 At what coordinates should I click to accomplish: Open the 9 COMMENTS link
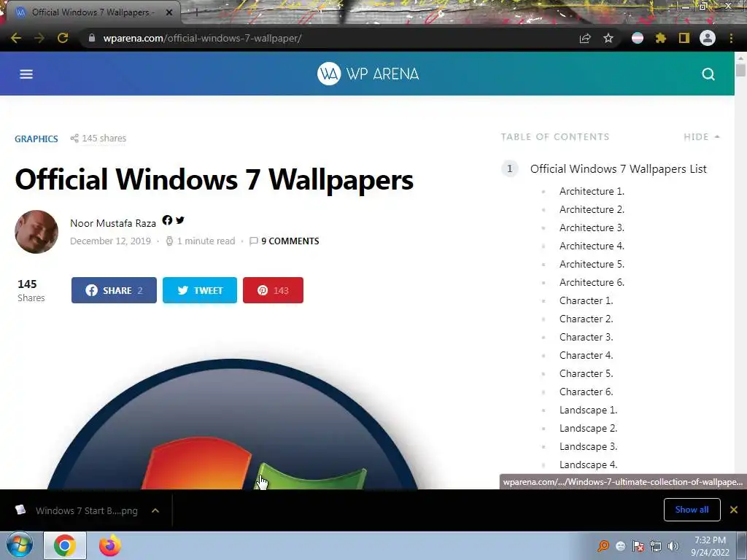pyautogui.click(x=285, y=241)
